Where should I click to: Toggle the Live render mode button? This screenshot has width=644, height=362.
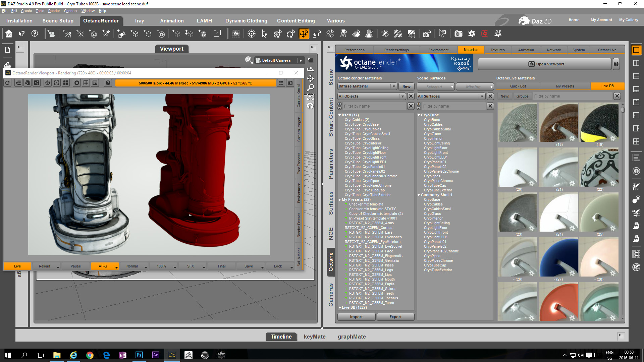point(17,266)
